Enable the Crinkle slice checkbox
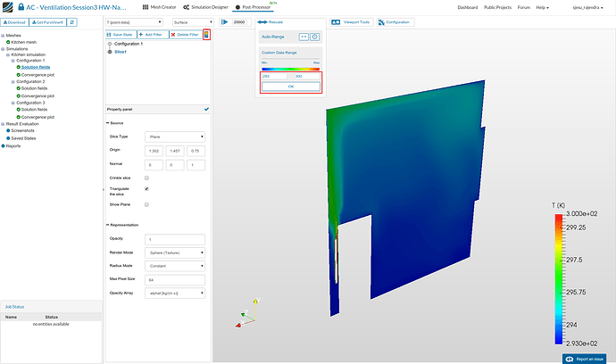 (x=146, y=178)
